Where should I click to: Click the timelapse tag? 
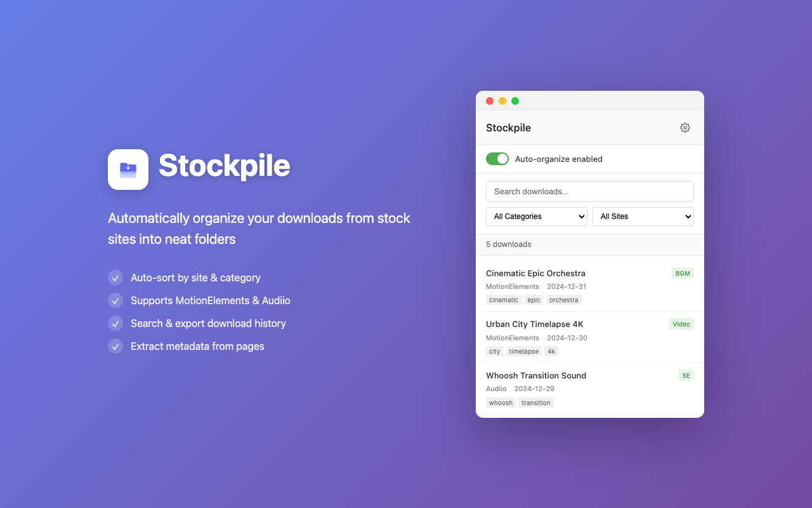pos(523,351)
